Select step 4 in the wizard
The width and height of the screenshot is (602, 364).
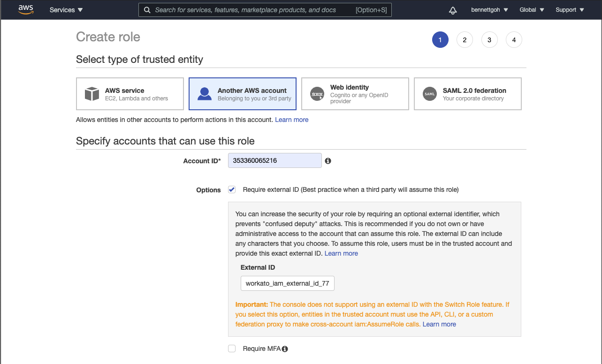click(514, 39)
